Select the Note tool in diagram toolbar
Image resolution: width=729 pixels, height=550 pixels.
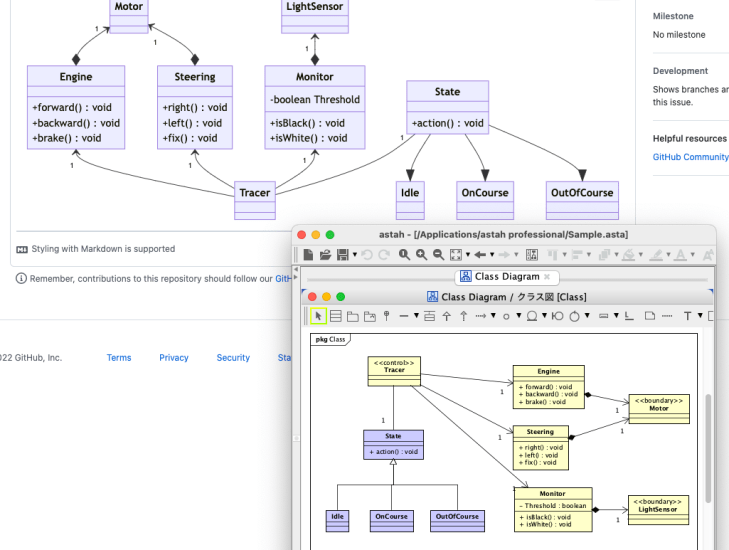[651, 316]
